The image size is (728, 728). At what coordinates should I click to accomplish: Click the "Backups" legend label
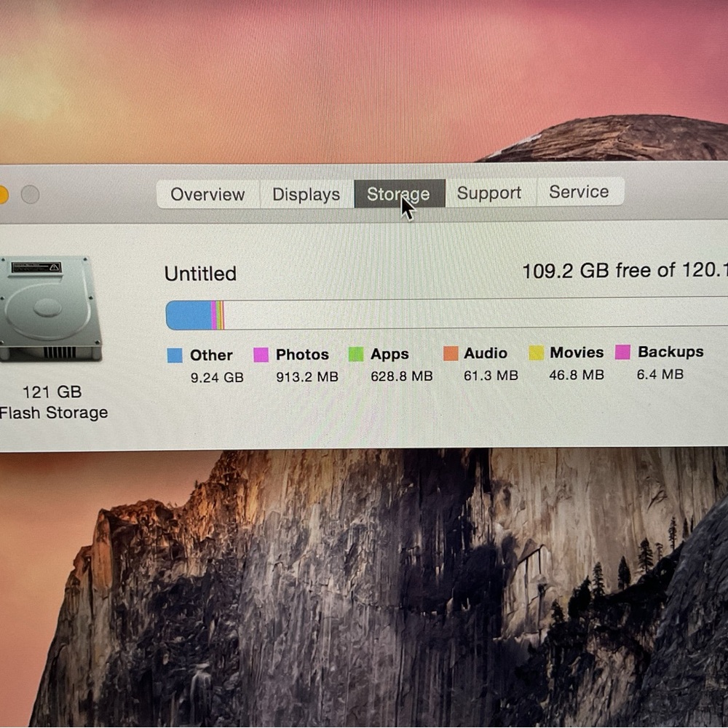point(671,352)
